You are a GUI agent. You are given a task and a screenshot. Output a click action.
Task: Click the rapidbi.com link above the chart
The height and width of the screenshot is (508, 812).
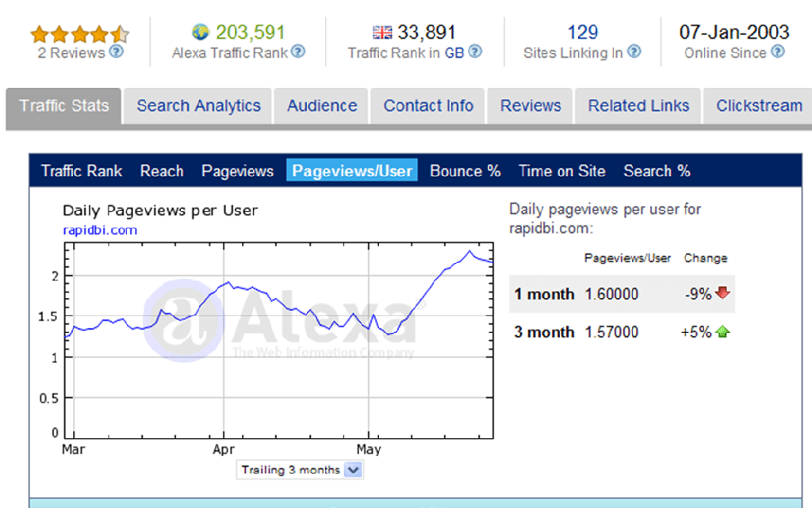100,230
